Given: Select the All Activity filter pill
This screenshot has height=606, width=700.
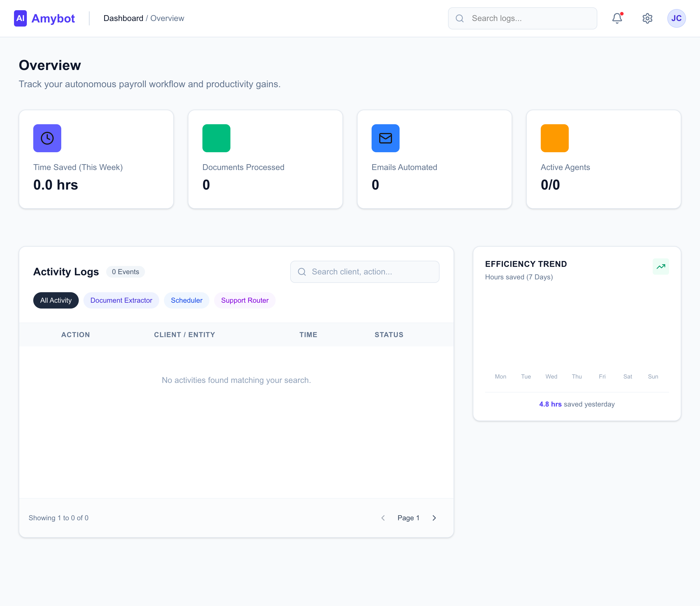Looking at the screenshot, I should click(56, 300).
